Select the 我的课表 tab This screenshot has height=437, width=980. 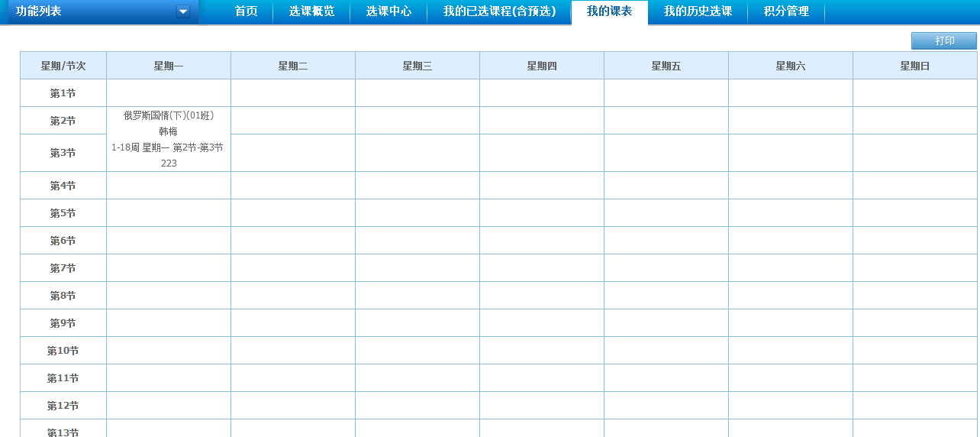coord(610,11)
